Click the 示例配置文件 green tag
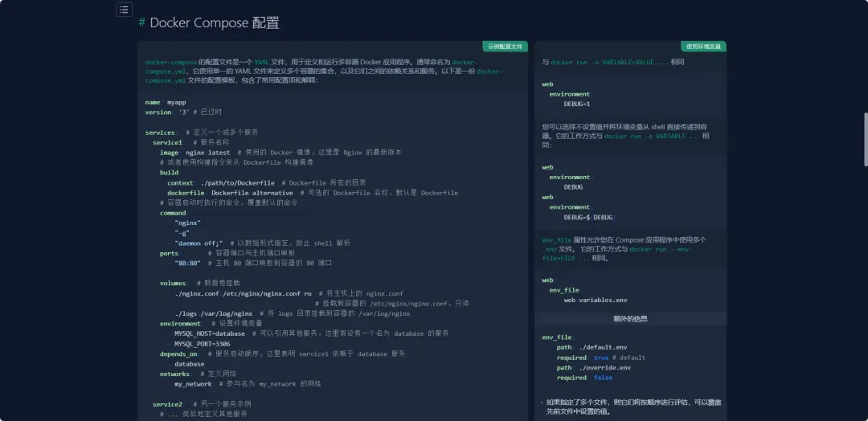The width and height of the screenshot is (868, 421). pyautogui.click(x=505, y=47)
